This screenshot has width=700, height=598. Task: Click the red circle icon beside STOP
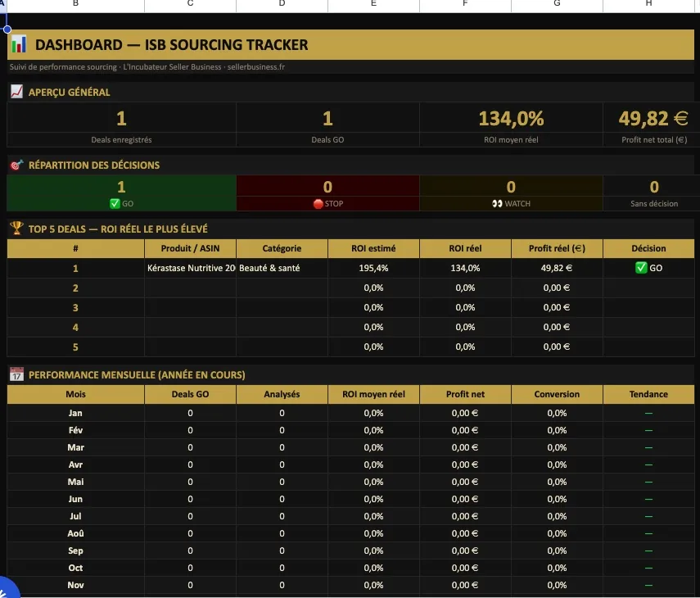(318, 204)
